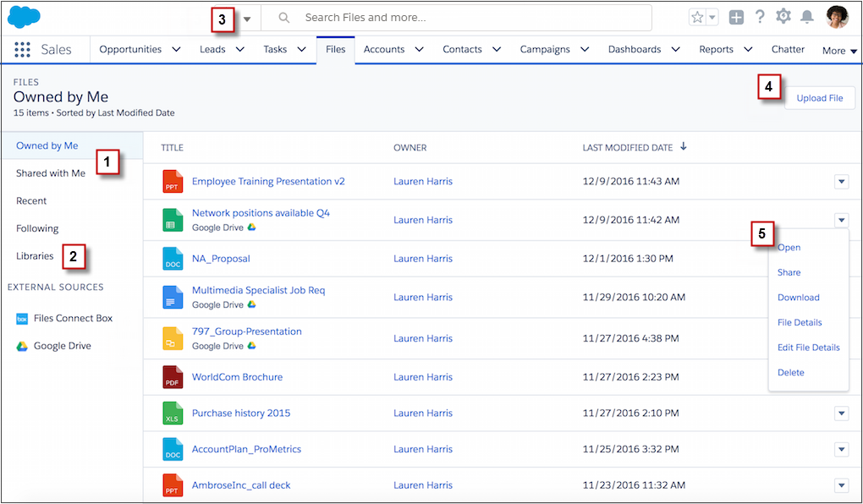Open the WorldCom Brochure file link
The image size is (863, 504).
click(237, 377)
